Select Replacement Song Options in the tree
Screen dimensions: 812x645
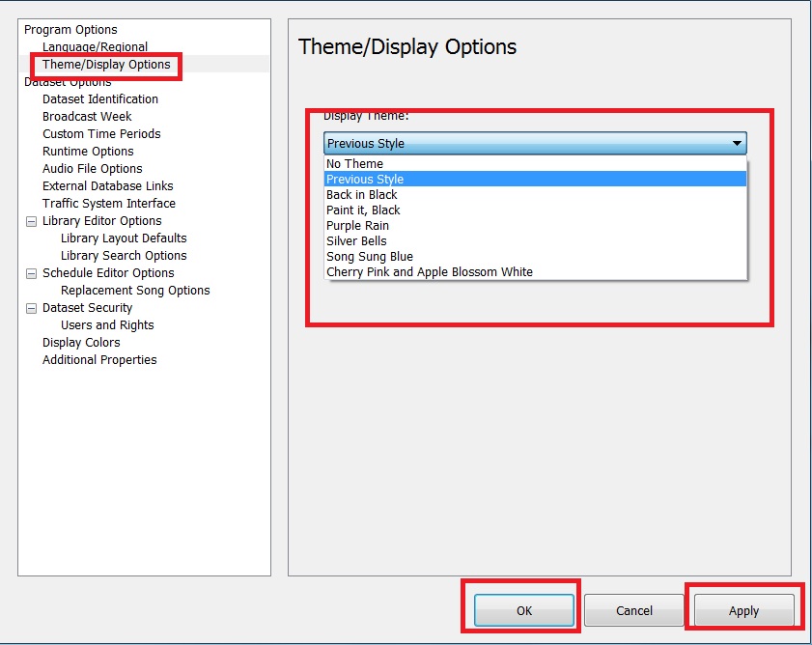click(x=135, y=291)
